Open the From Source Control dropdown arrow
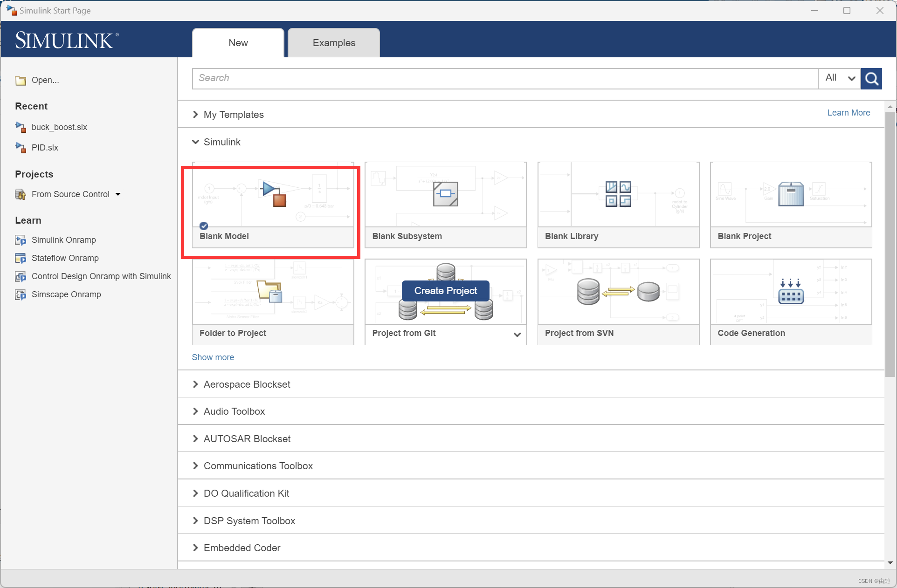Screen dimensions: 897x588 coord(118,194)
